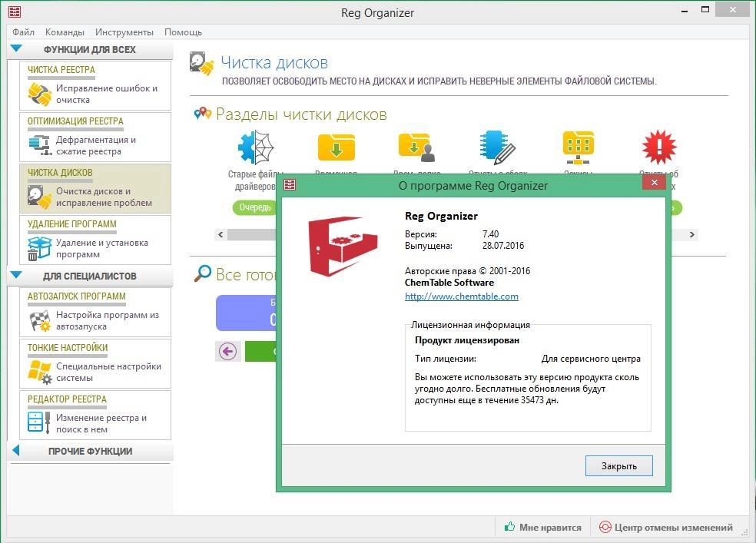Collapse the ФУНКЦИИ ДЛЯ ВСЕХ section

tap(16, 48)
